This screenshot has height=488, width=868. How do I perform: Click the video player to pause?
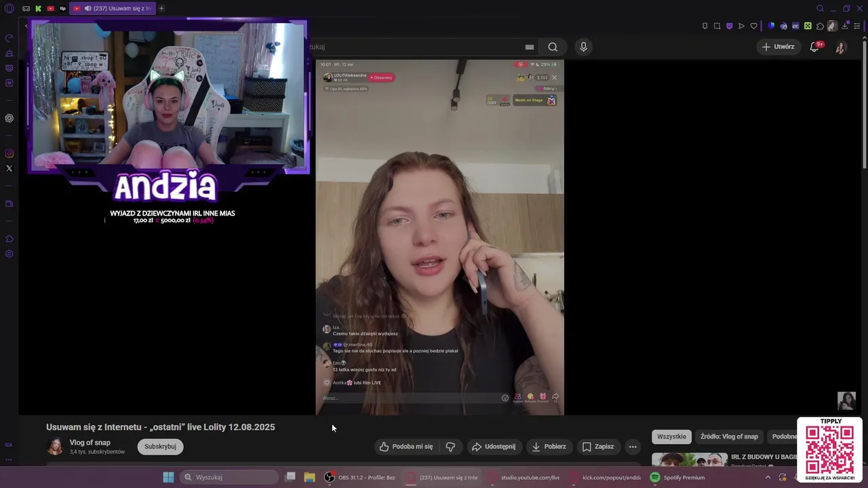click(439, 237)
